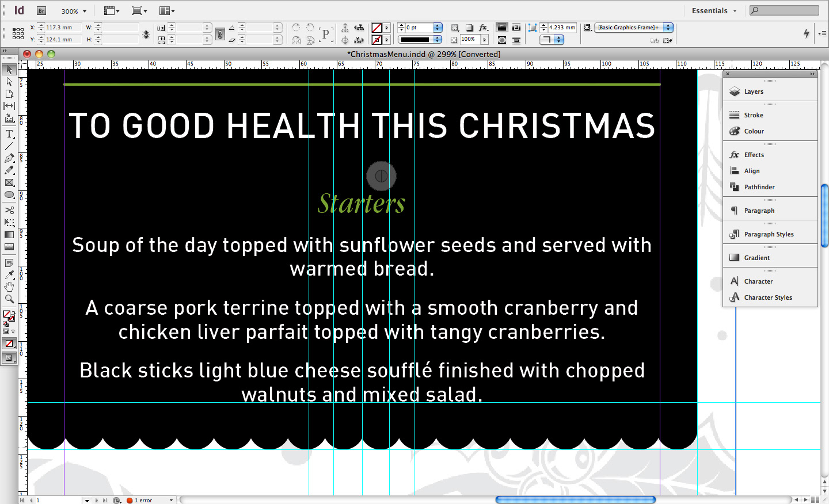Image resolution: width=829 pixels, height=504 pixels.
Task: Select the Line tool
Action: click(x=9, y=146)
